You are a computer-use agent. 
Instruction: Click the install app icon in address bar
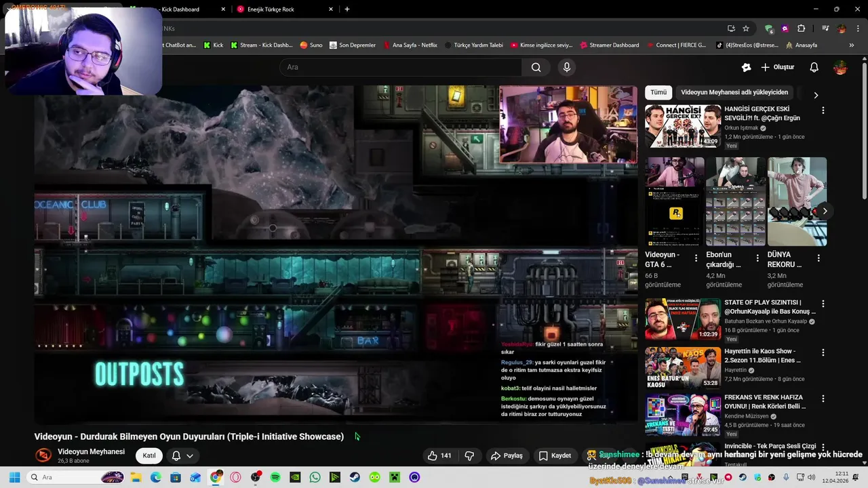pyautogui.click(x=731, y=28)
